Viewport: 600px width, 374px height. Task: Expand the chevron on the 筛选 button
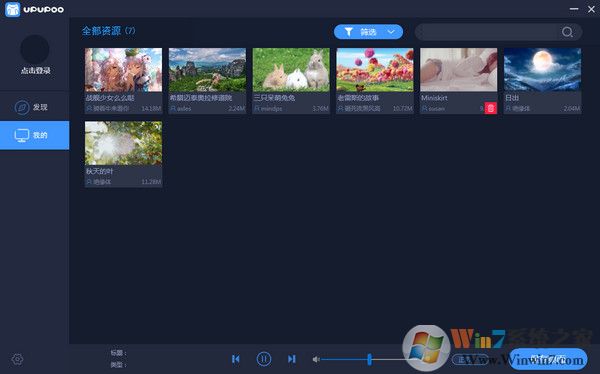coord(391,32)
